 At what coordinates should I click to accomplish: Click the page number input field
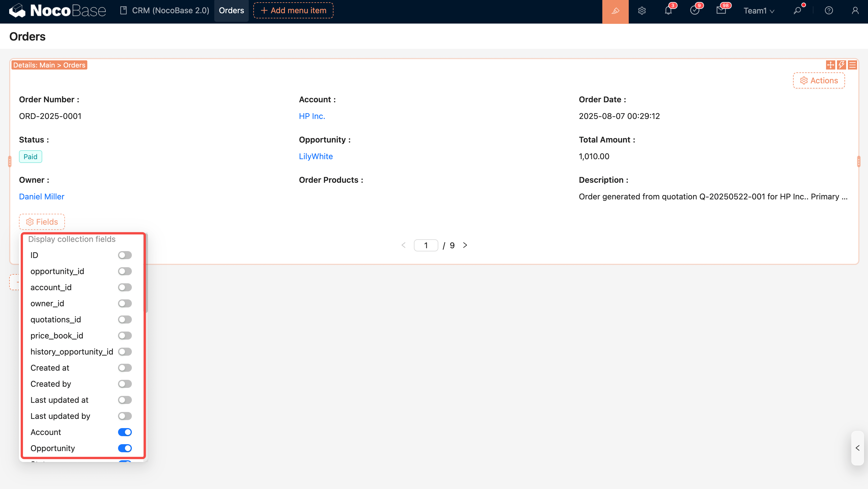426,245
